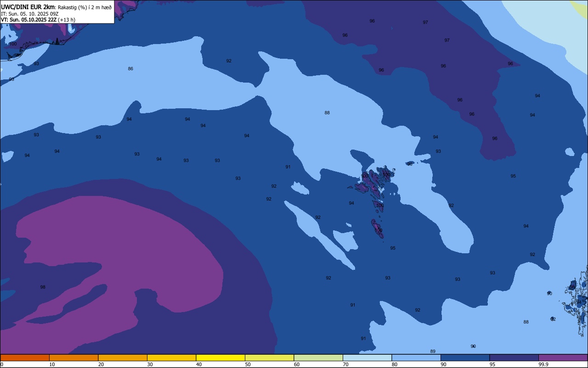Click the 40–50 bright yellow legend swatch

coord(220,357)
